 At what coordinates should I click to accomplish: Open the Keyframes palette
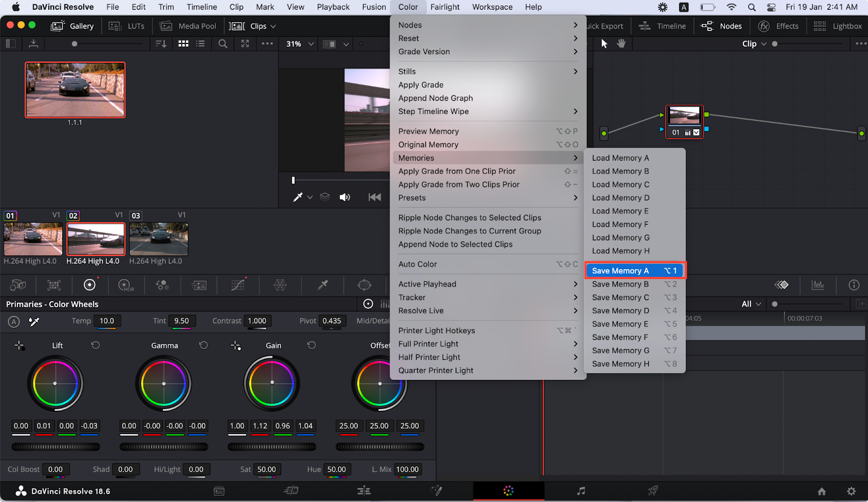(x=781, y=284)
